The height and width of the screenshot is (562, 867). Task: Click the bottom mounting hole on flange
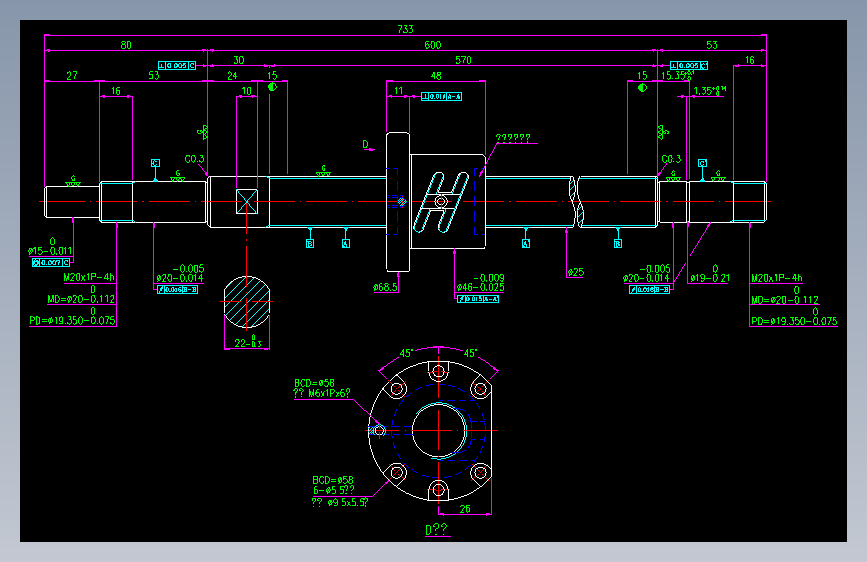pyautogui.click(x=438, y=490)
